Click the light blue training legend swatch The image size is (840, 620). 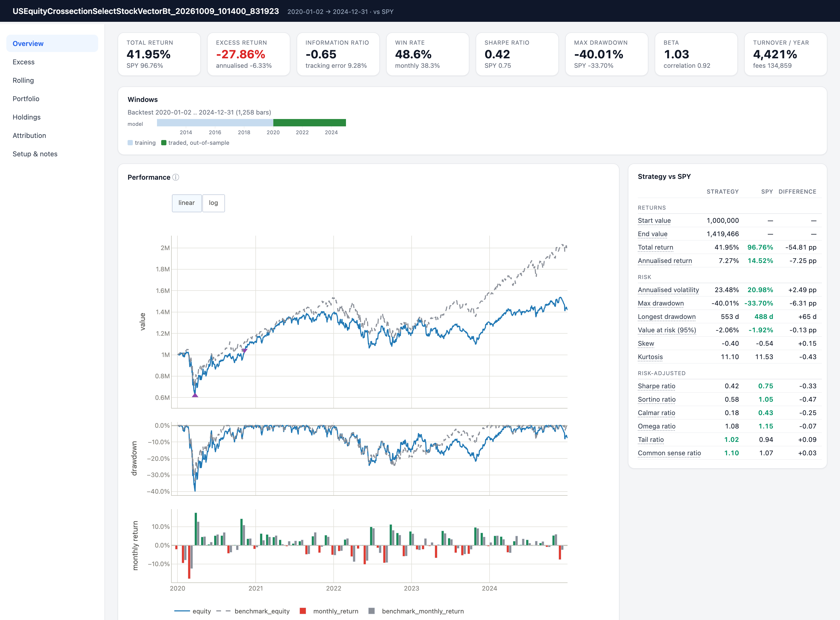[x=130, y=143]
